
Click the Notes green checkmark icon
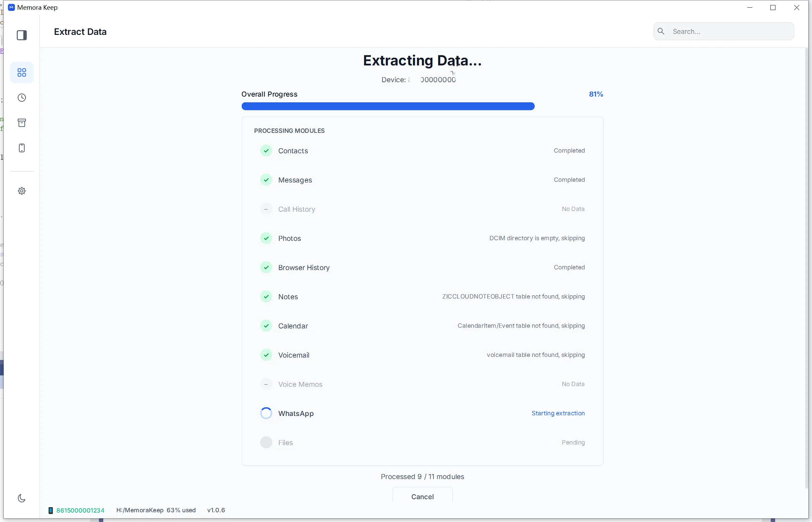click(x=266, y=297)
